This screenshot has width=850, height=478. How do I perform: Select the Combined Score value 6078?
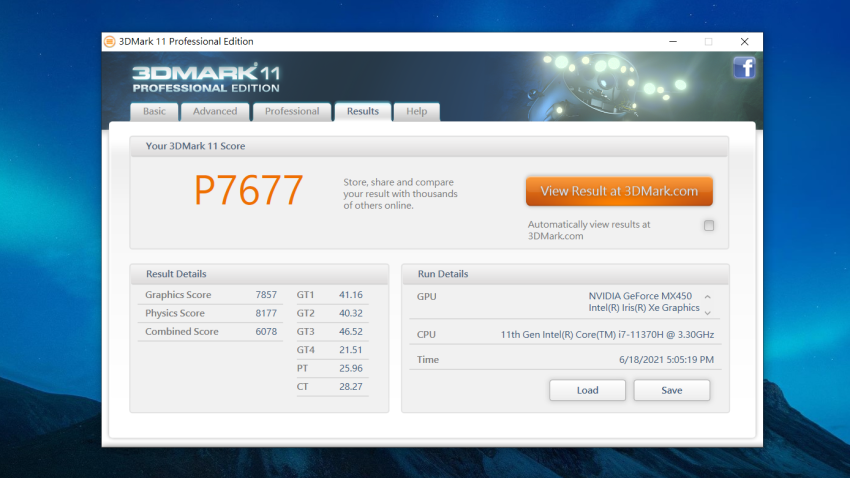(266, 332)
